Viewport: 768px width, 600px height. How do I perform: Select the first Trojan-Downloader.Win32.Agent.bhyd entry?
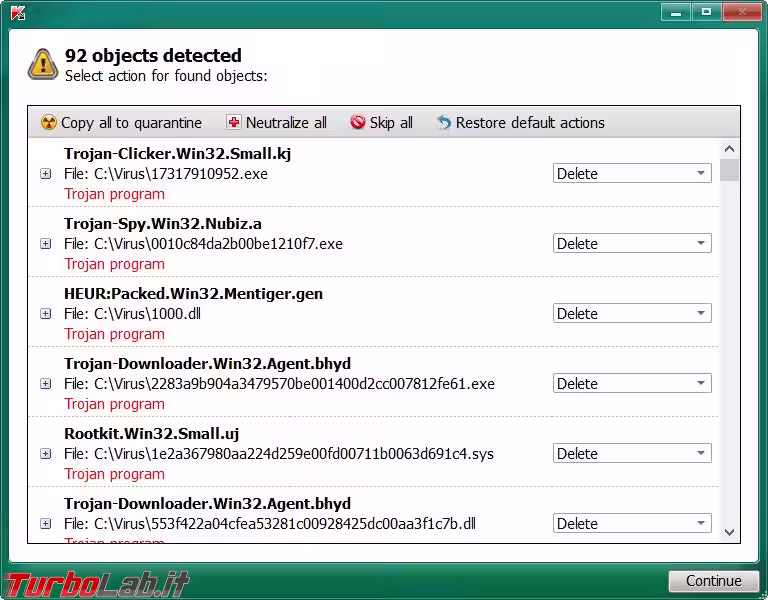tap(207, 364)
